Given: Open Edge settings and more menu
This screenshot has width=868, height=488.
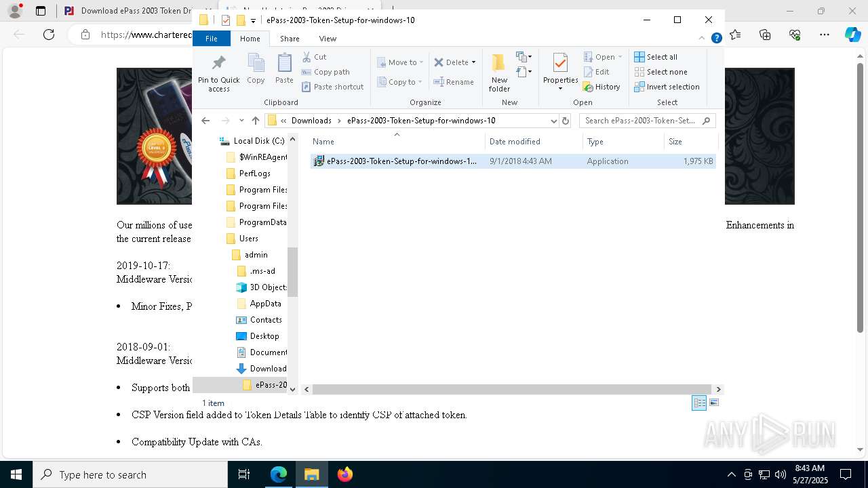Looking at the screenshot, I should (825, 35).
